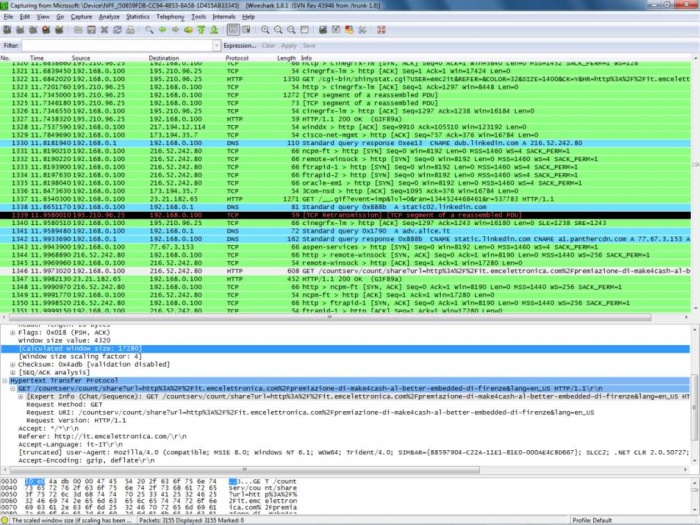Select packet 1341 DNS query adv.alice.it

(345, 231)
